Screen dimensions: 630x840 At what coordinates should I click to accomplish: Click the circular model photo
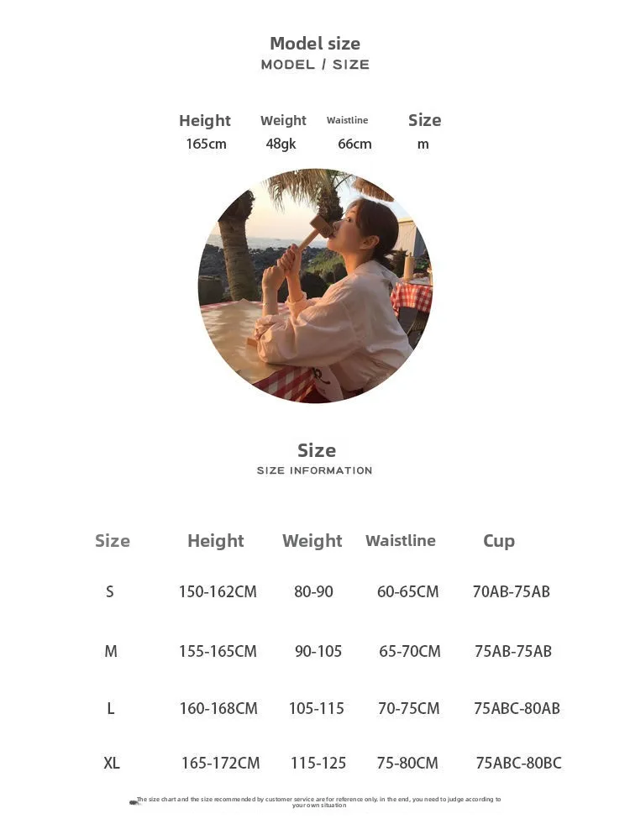315,286
